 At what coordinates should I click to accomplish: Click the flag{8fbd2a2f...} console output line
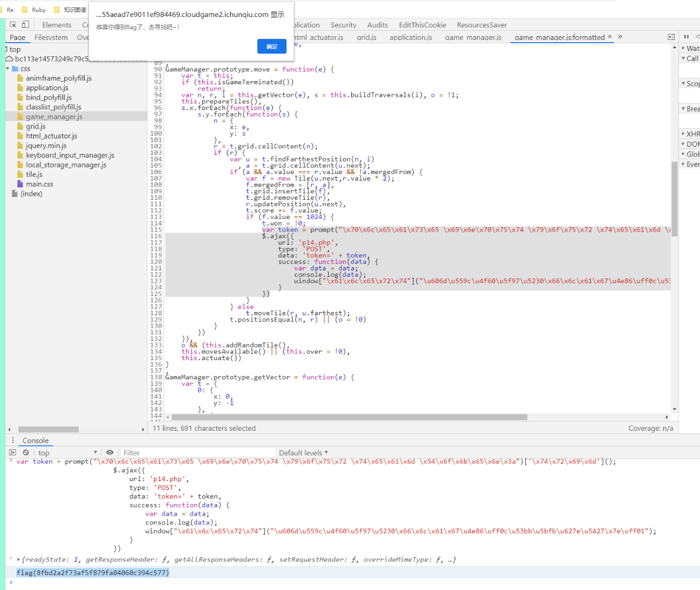tap(93, 572)
